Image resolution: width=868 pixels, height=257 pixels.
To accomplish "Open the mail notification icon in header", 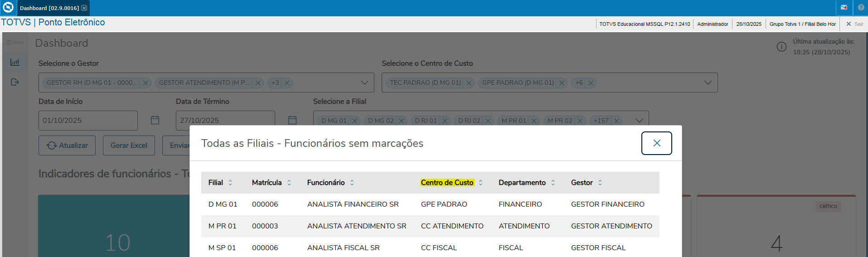I will pyautogui.click(x=844, y=8).
